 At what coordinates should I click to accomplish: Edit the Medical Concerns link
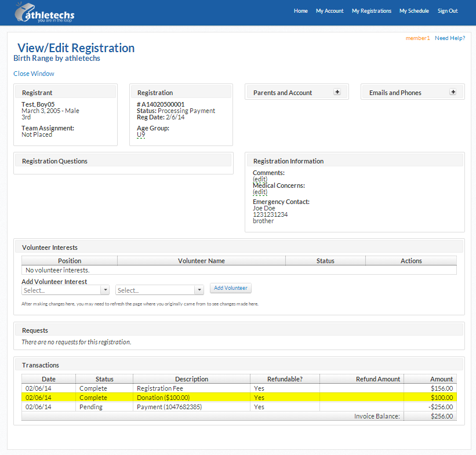[260, 192]
